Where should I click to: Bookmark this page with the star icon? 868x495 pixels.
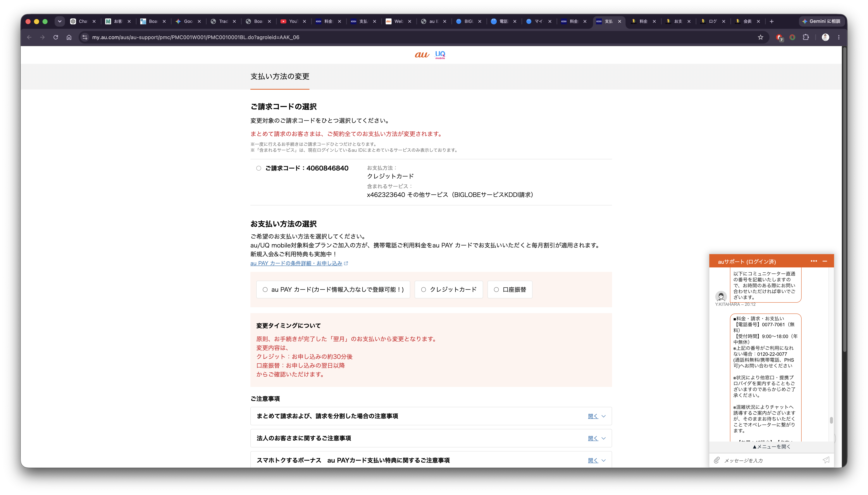(x=761, y=37)
